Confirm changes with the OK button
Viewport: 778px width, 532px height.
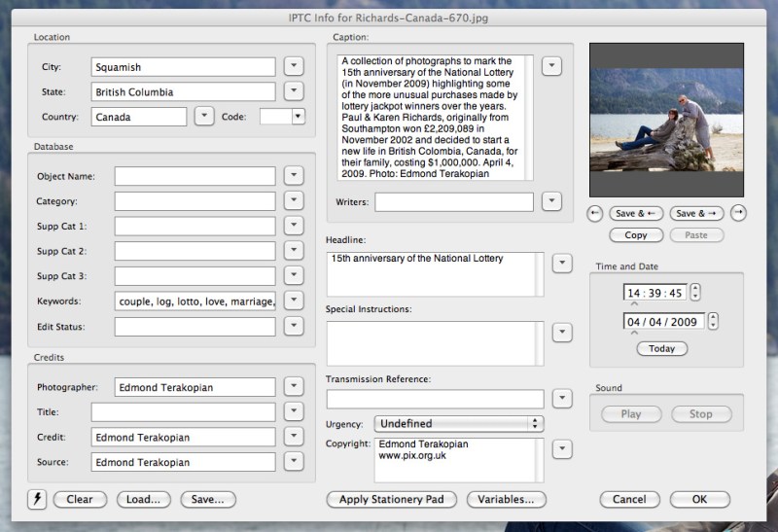pos(699,499)
